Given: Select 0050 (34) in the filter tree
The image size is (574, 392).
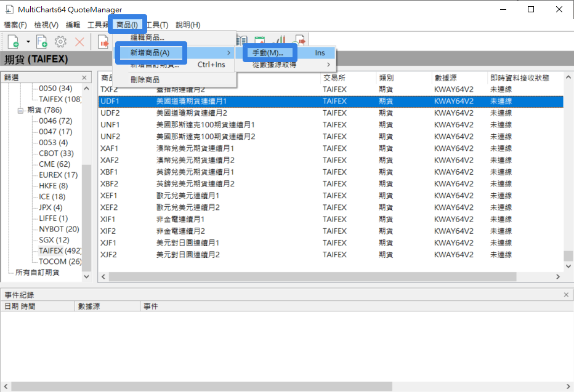Looking at the screenshot, I should click(55, 89).
